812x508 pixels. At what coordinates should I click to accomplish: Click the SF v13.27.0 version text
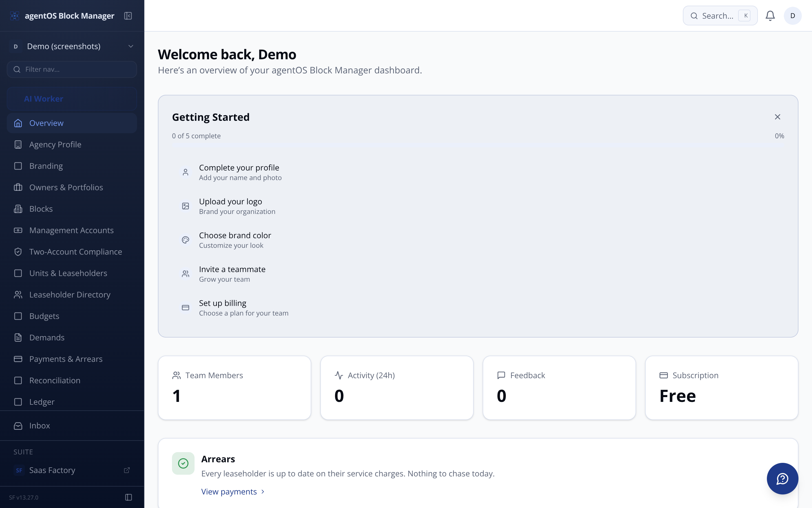tap(24, 497)
